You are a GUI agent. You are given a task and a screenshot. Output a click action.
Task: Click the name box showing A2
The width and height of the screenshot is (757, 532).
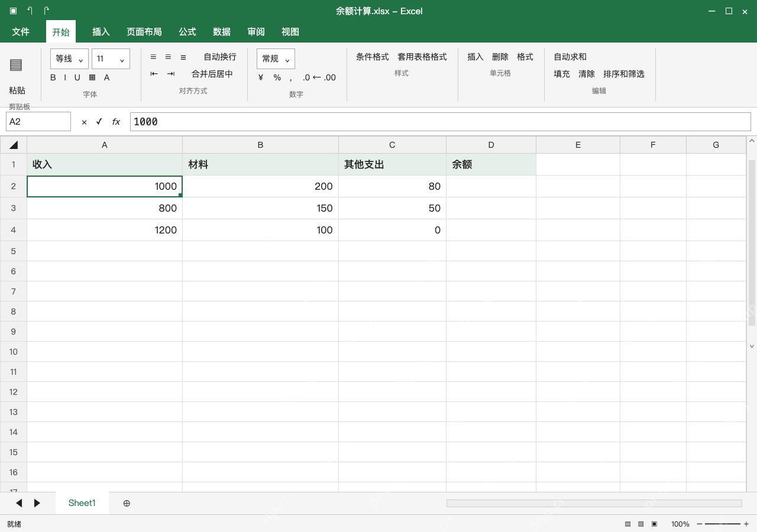(38, 122)
